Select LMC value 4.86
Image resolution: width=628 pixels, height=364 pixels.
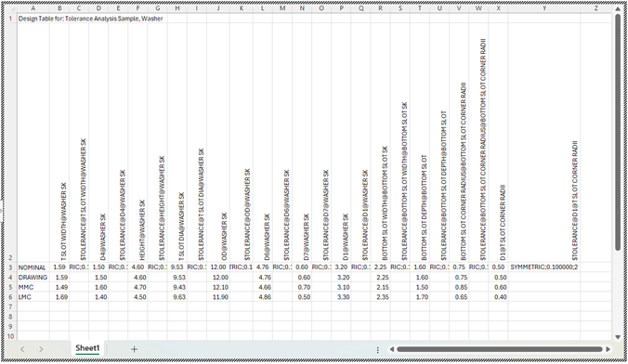coord(263,297)
